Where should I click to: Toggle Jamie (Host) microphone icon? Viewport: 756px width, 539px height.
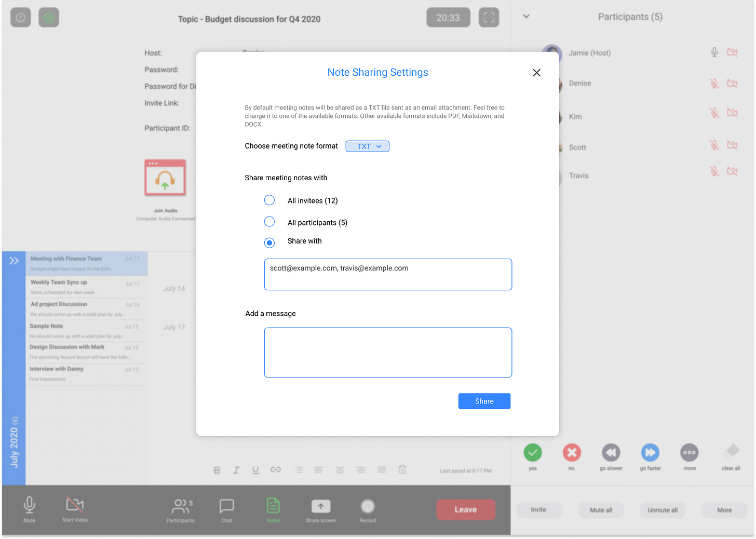pos(714,52)
